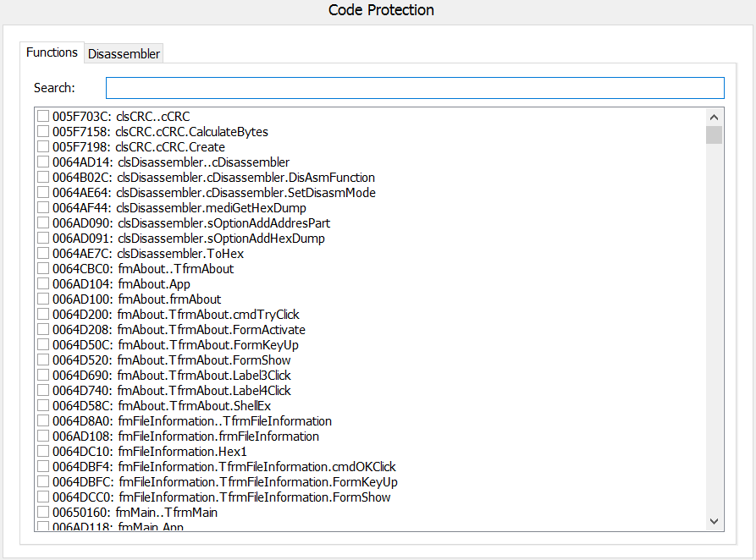Tick the TfrmFileInformation.FormKeyUp checkbox
This screenshot has width=756, height=560.
pos(43,482)
